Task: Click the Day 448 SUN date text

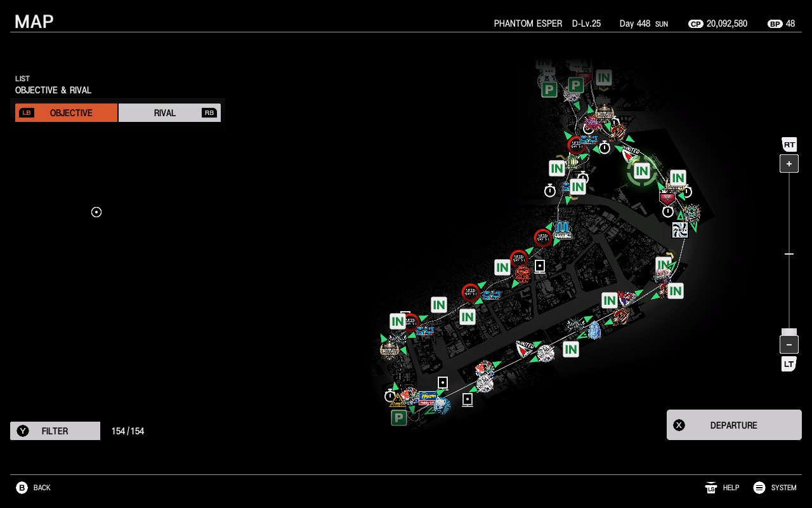Action: pos(644,23)
